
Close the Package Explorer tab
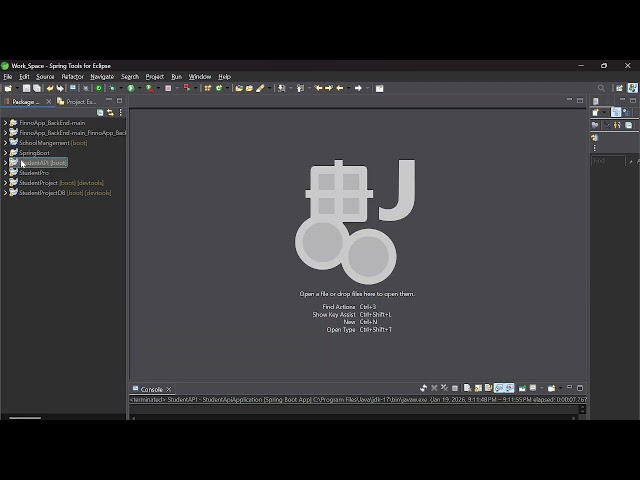coord(49,102)
